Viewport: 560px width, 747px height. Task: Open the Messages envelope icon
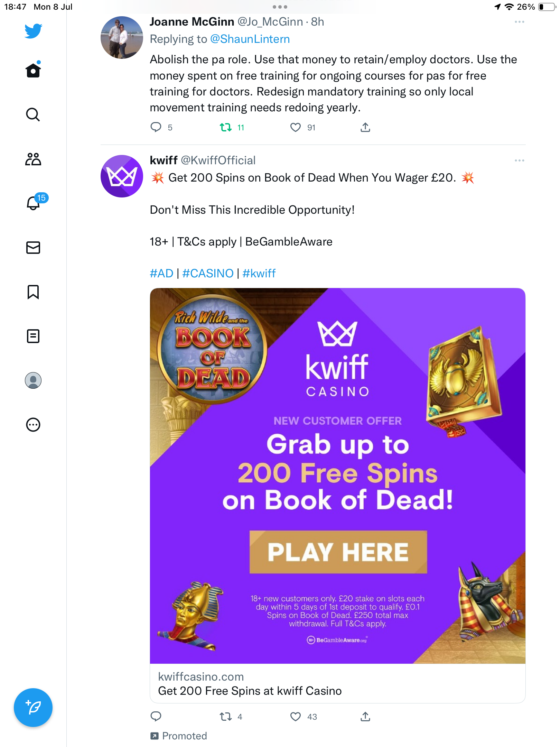(33, 248)
